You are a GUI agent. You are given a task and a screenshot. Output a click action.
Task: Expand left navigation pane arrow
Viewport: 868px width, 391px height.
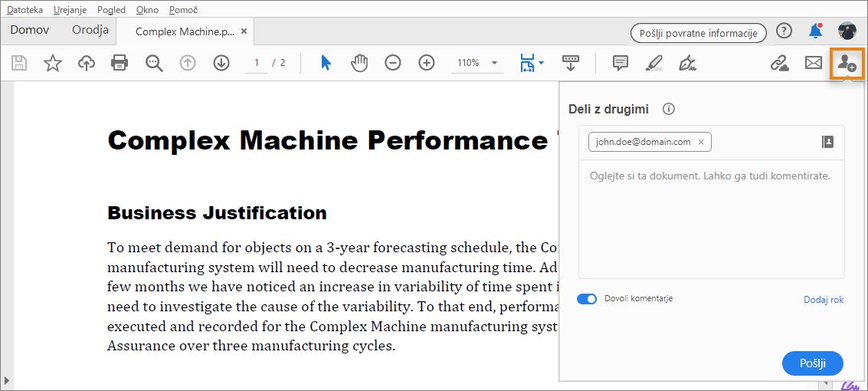(7, 380)
